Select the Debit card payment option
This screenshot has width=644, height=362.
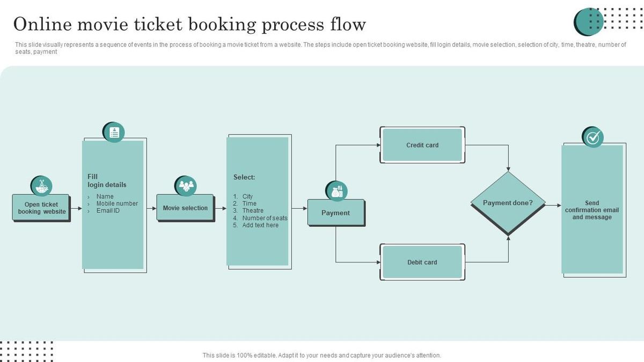(x=422, y=262)
